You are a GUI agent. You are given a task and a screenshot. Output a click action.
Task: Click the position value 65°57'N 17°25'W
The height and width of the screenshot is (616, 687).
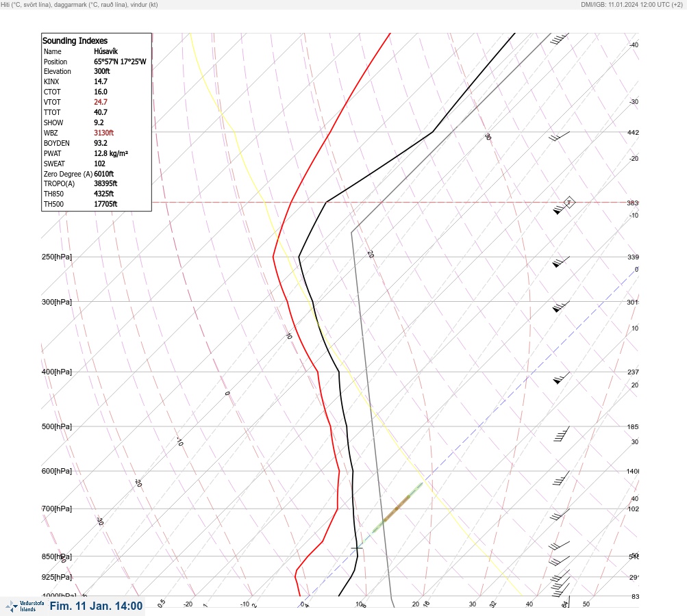click(x=120, y=62)
